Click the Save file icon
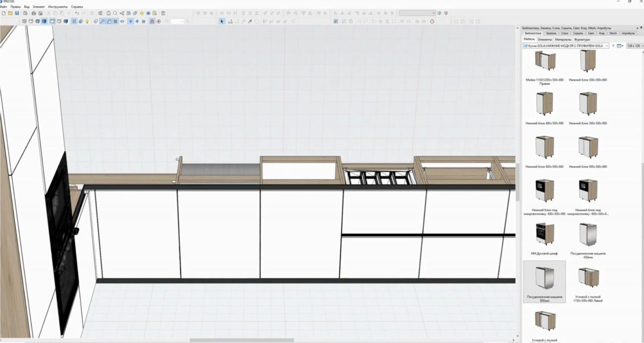 coord(17,13)
